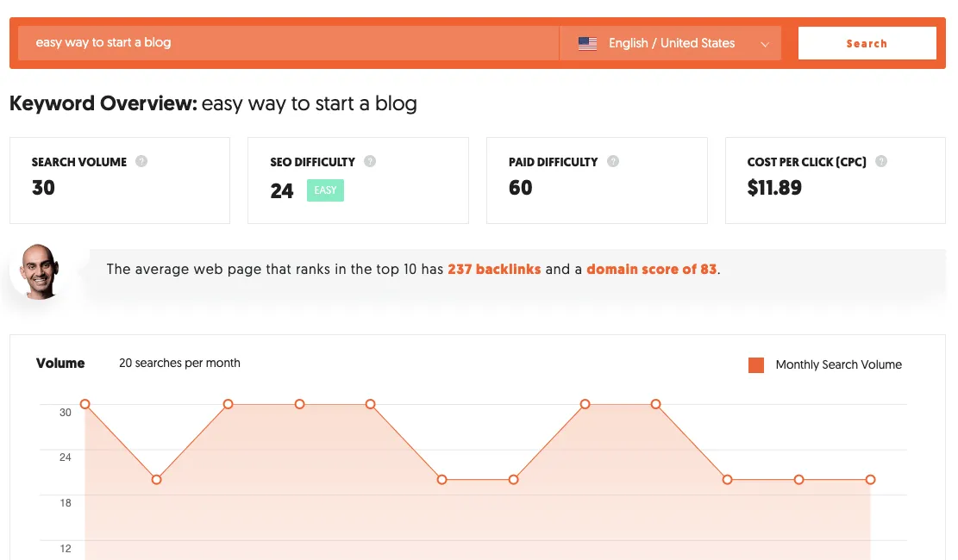Click the first circular data point on the chart

click(85, 404)
